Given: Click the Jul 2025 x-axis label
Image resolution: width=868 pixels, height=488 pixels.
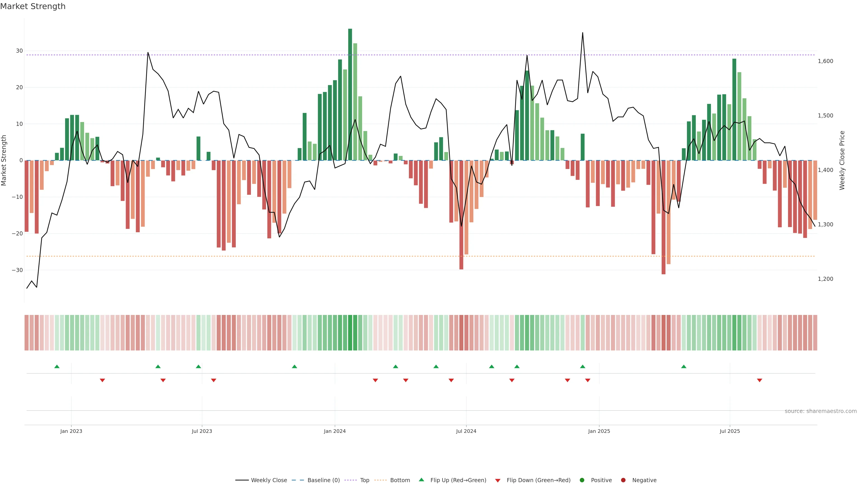Looking at the screenshot, I should click(729, 431).
